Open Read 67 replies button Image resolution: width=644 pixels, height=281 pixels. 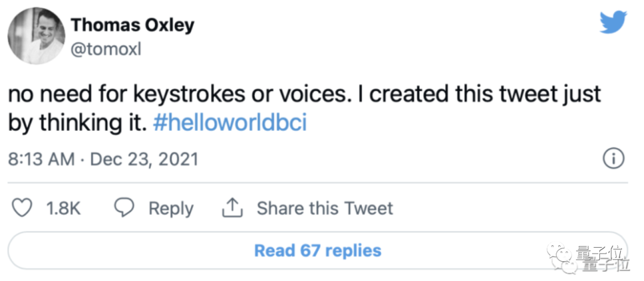point(317,250)
